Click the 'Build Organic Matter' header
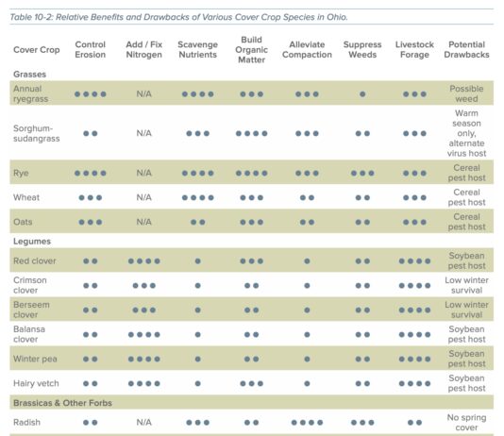 (x=251, y=49)
